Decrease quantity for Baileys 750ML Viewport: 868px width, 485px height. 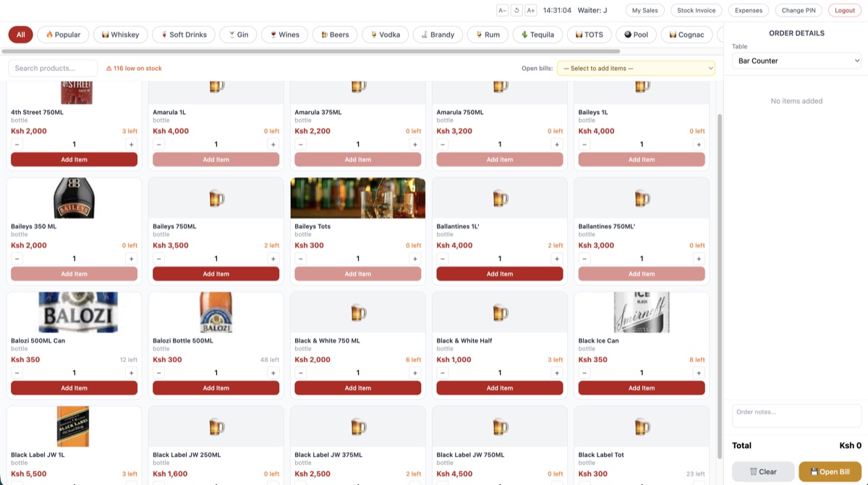159,259
